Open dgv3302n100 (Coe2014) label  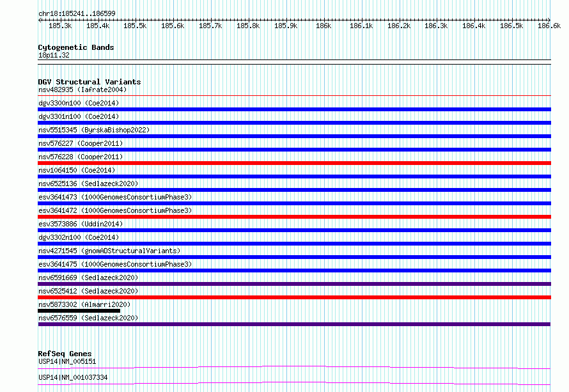(79, 237)
